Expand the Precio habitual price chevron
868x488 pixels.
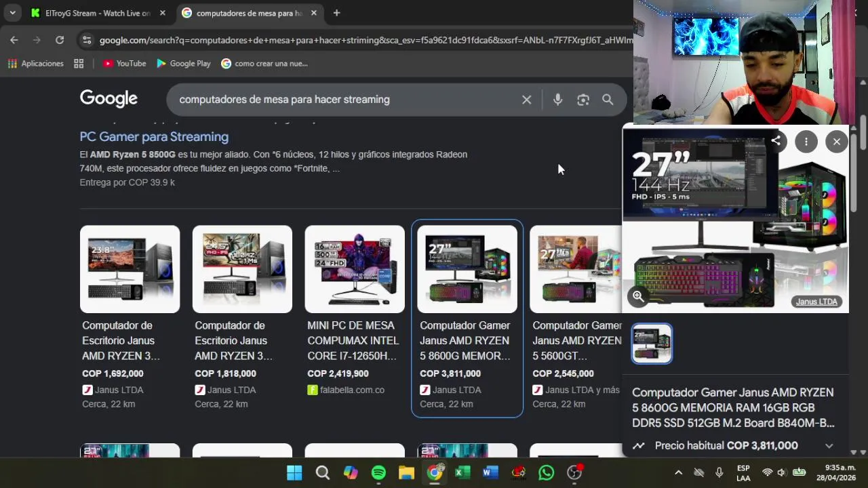[829, 446]
